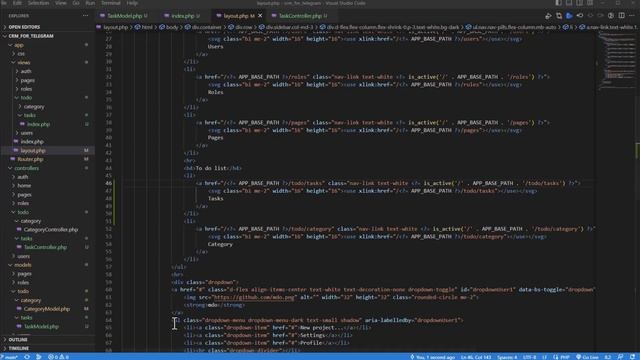Click the line and column indicator
This screenshot has height=360, width=640.
(x=476, y=357)
